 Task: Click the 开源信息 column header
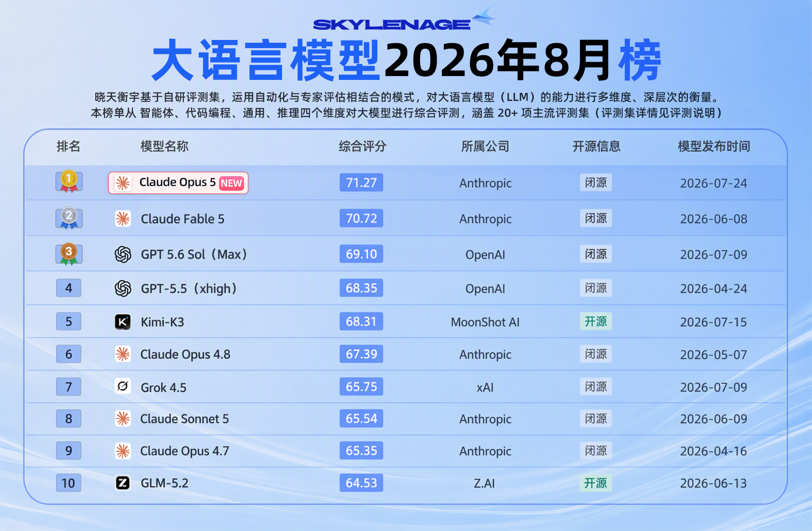[x=596, y=146]
